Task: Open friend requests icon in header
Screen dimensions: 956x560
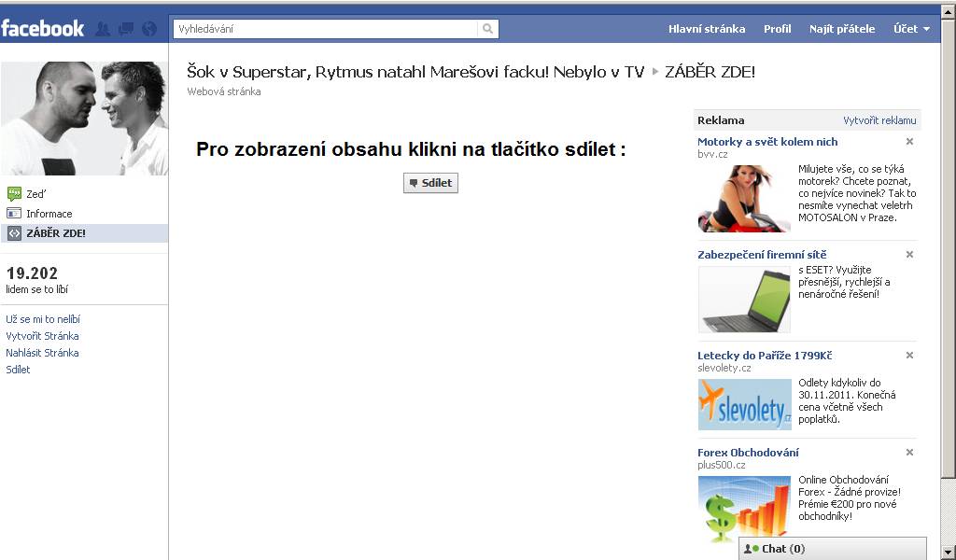Action: [x=103, y=29]
